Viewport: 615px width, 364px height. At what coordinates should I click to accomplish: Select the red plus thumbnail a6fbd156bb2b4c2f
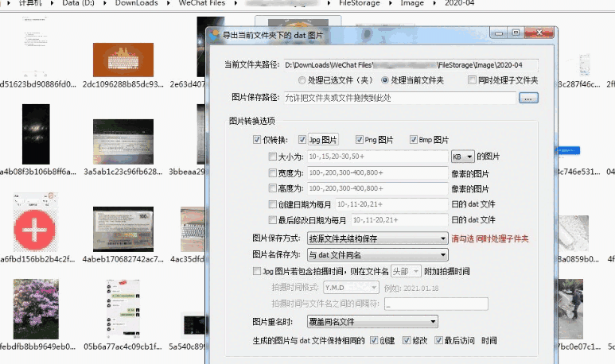[35, 222]
